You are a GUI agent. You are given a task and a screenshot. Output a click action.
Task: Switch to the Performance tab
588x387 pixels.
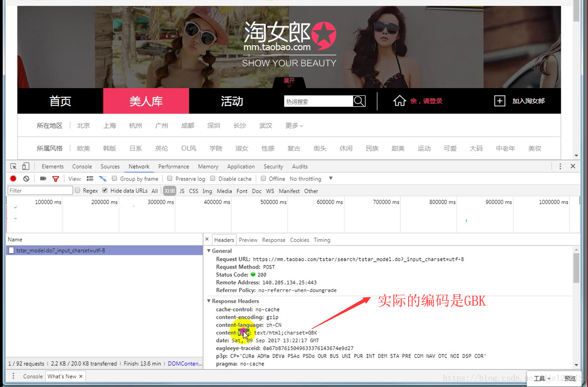pos(174,166)
